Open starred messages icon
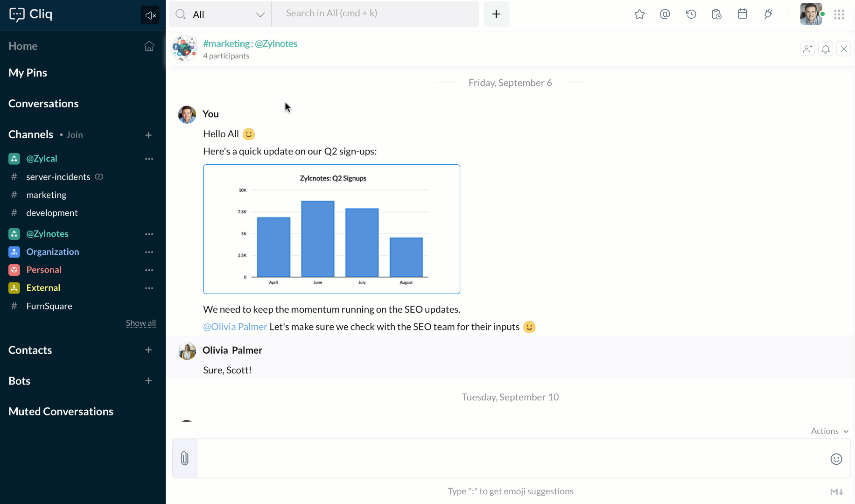Screen dimensions: 855x504 pyautogui.click(x=639, y=14)
